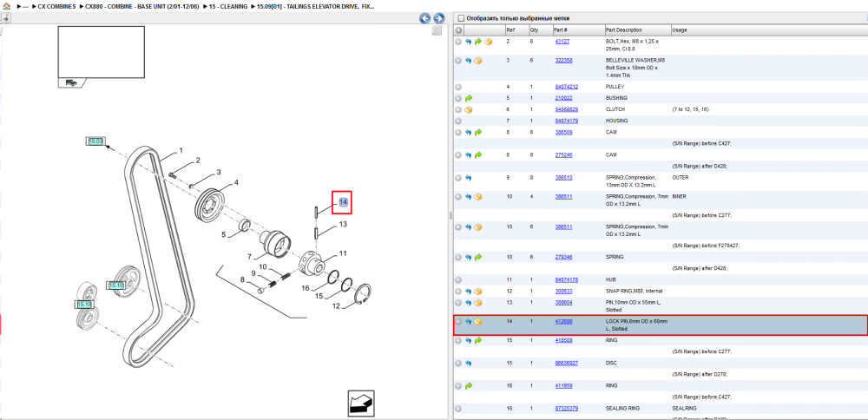Expand the Sealing Ring row plus button
The width and height of the screenshot is (868, 420).
[458, 409]
